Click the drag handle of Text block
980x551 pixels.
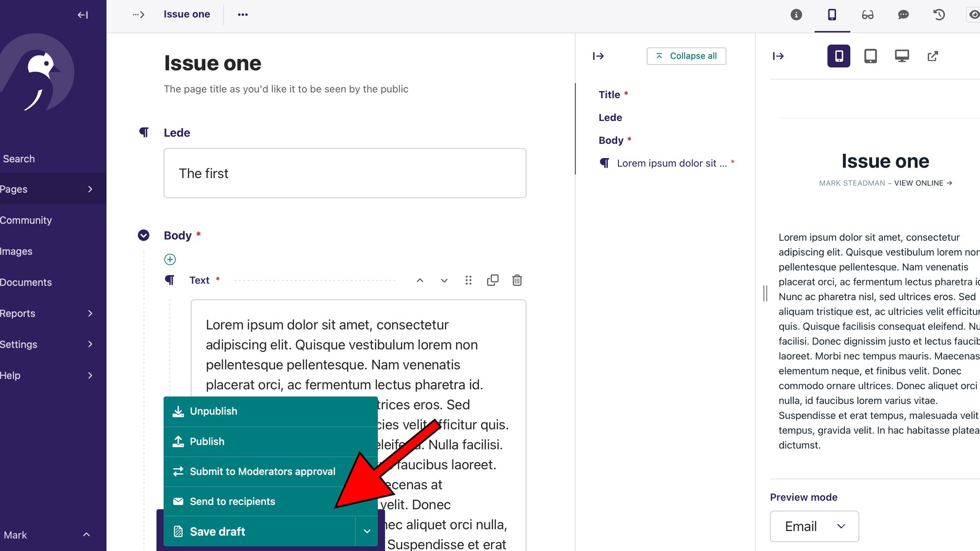[468, 280]
